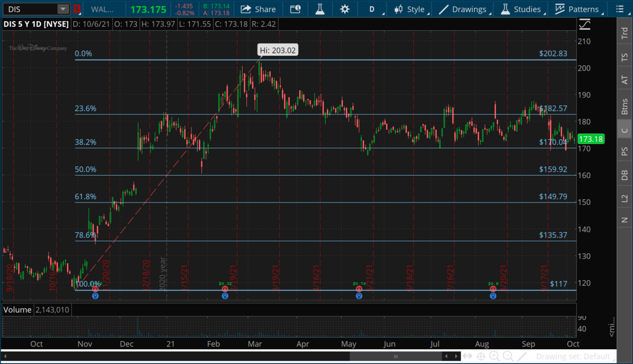This screenshot has width=633, height=364.
Task: Open chart settings with the gear icon
Action: (344, 9)
